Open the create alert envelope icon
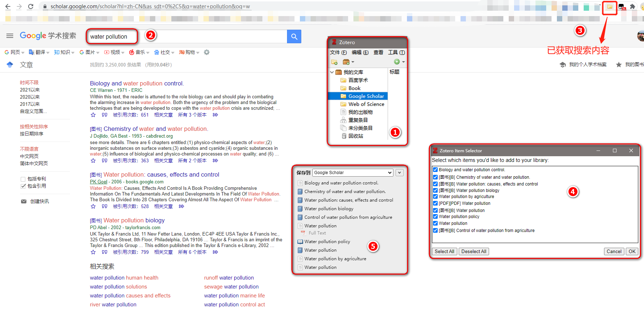Screen dimensions: 644x311 (x=24, y=201)
